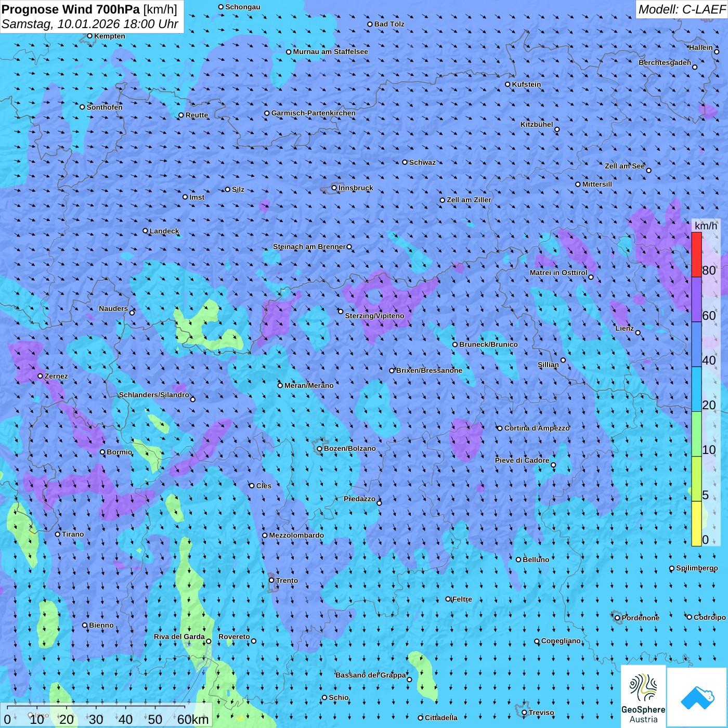Click the Landeck city marker
728x728 pixels.
[146, 231]
